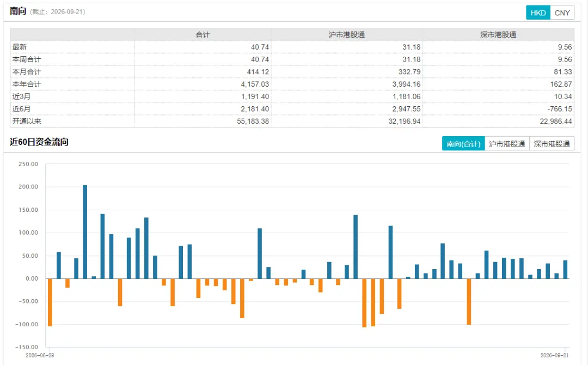Screen dimensions: 588x365
Task: Select the 本月合计 row label
Action: click(27, 72)
